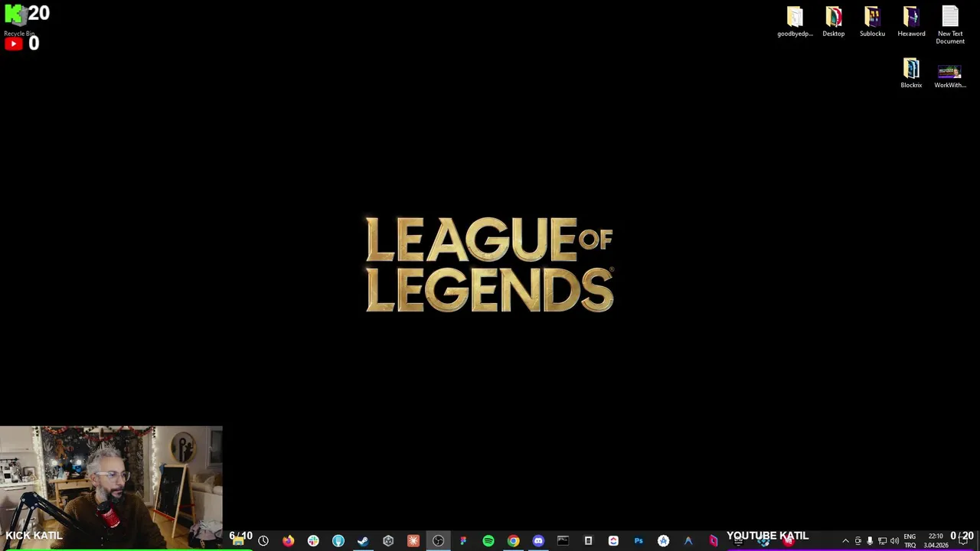
Task: Open the orange starburst app icon
Action: pyautogui.click(x=413, y=541)
